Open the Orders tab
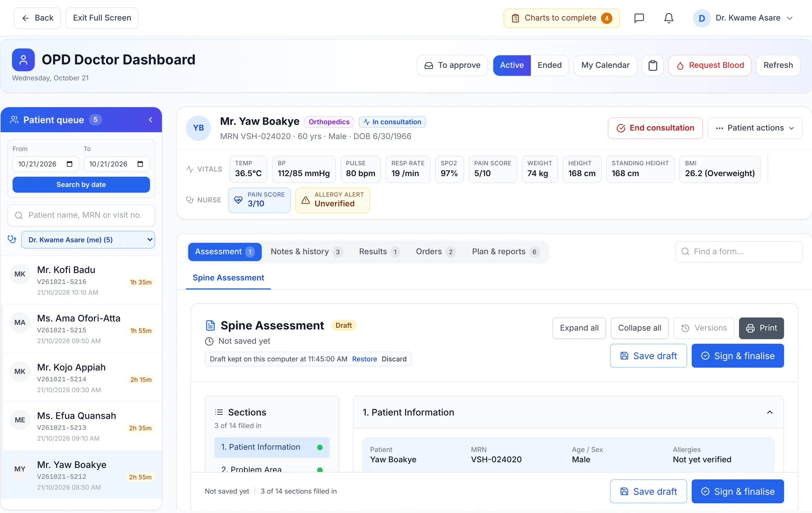Viewport: 812px width, 513px height. pyautogui.click(x=435, y=252)
